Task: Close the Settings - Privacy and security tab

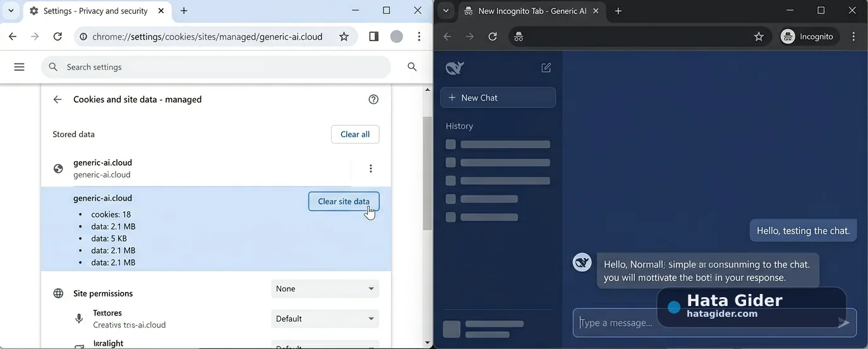Action: [162, 11]
